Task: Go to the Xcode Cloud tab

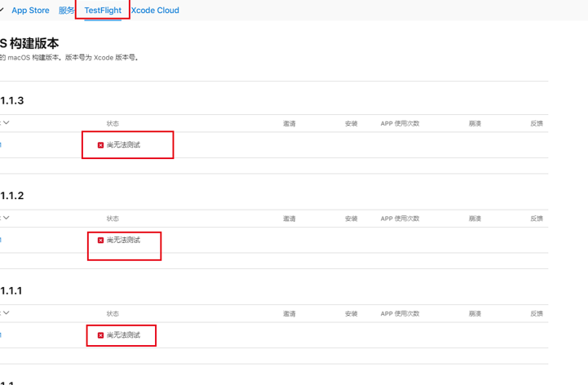Action: coord(155,11)
